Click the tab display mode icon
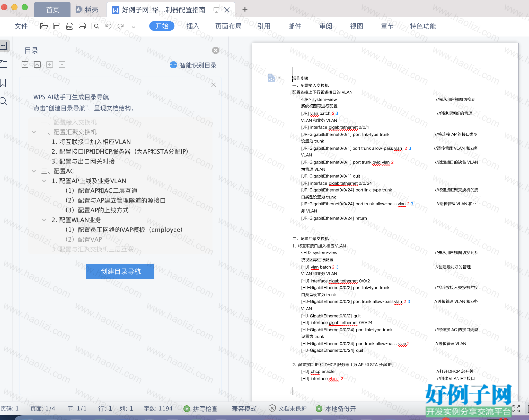Screen dimensions: 529x420 click(x=216, y=10)
